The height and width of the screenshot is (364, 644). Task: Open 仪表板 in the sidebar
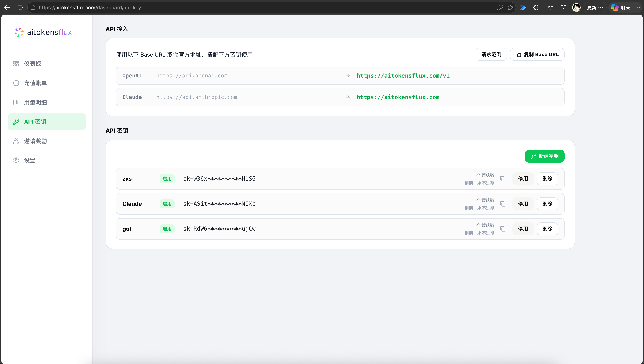(x=47, y=64)
